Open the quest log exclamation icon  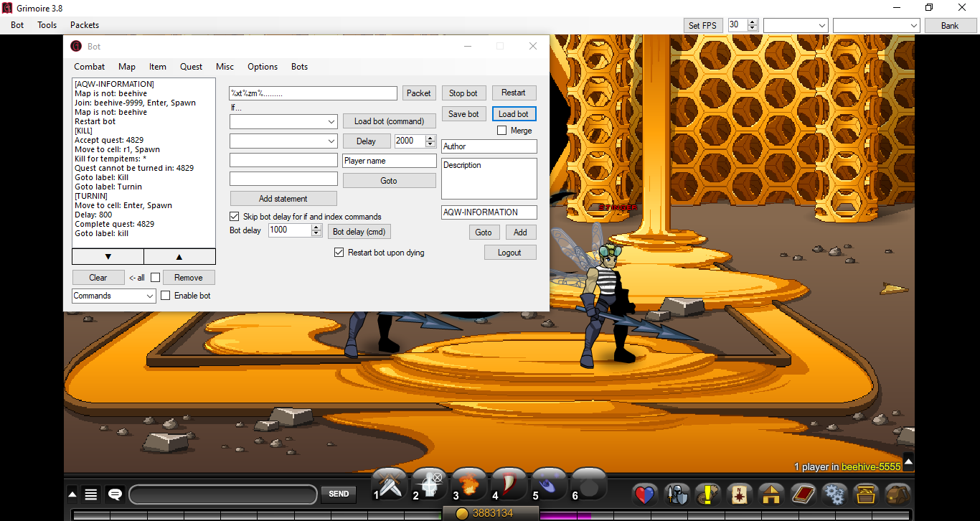(709, 494)
